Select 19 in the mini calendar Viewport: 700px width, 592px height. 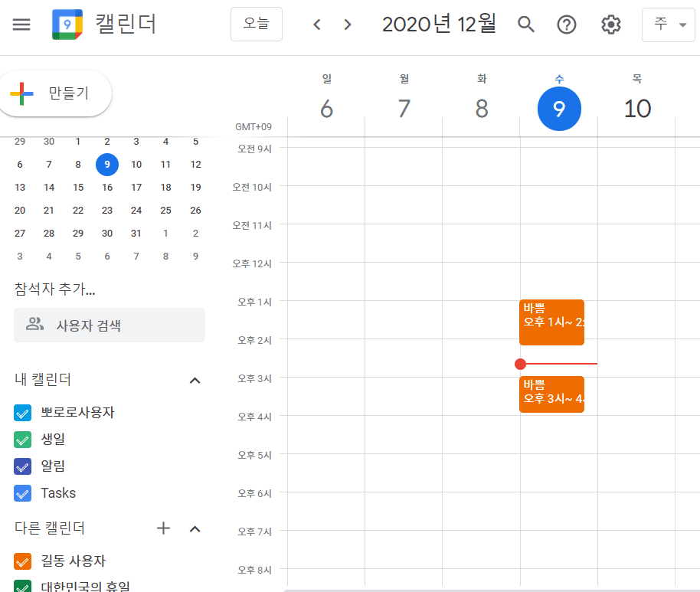[x=195, y=188]
